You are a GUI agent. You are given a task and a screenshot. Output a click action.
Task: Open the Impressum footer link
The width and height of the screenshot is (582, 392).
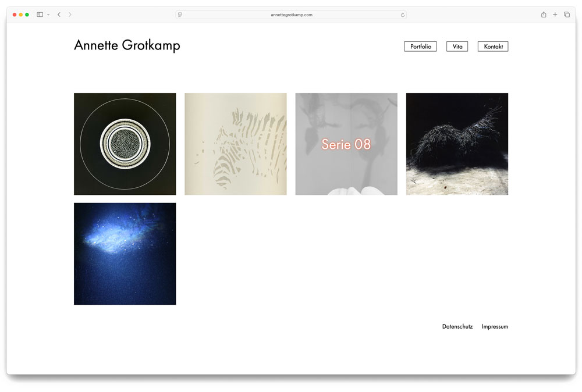click(x=495, y=327)
